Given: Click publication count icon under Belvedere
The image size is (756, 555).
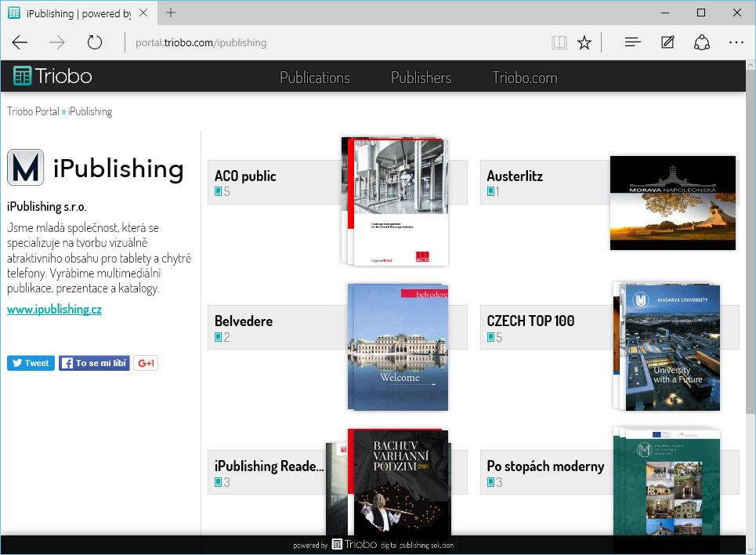Looking at the screenshot, I should pyautogui.click(x=219, y=337).
